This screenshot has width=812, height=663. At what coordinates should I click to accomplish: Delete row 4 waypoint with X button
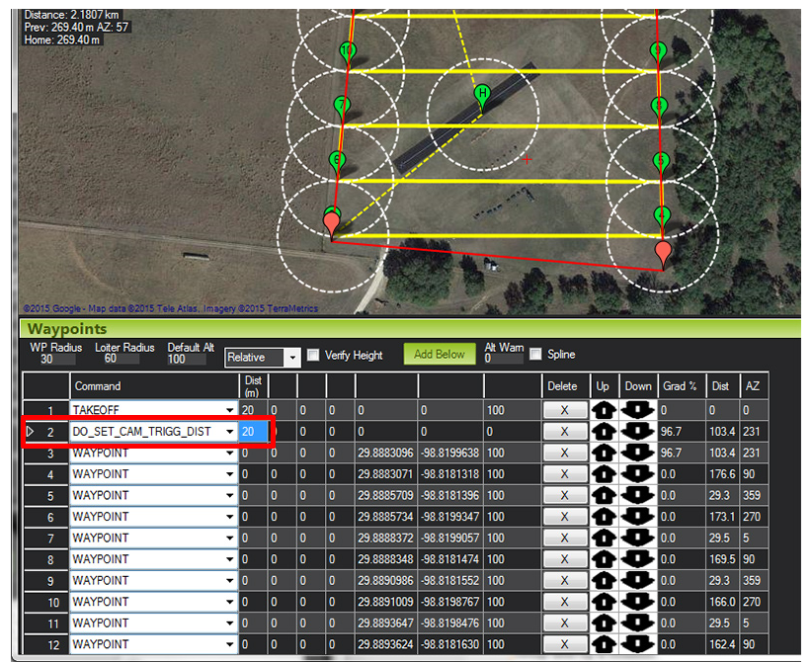tap(564, 474)
